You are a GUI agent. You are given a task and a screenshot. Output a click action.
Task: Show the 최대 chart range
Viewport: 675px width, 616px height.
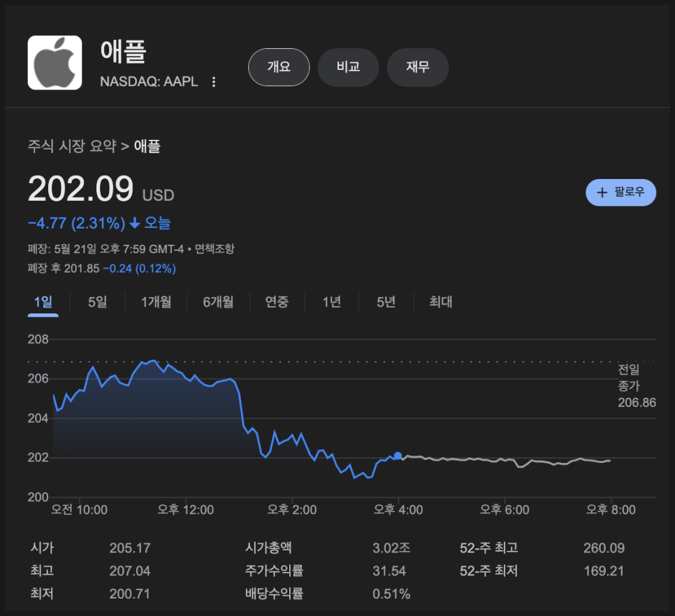(x=440, y=302)
